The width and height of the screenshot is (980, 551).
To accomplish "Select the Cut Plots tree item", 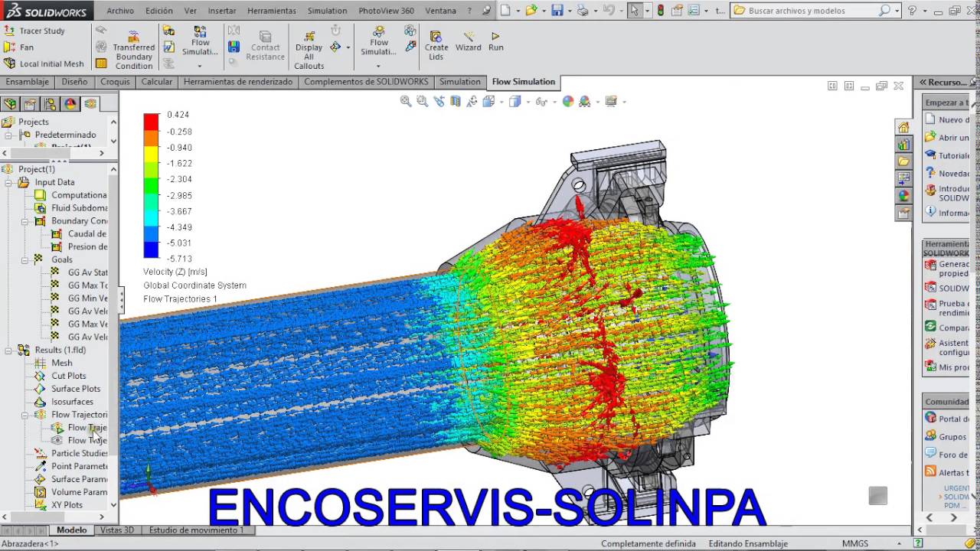I will point(60,376).
